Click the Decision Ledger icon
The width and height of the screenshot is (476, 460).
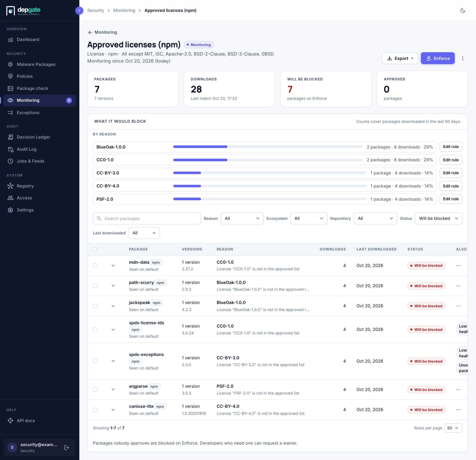tap(10, 137)
